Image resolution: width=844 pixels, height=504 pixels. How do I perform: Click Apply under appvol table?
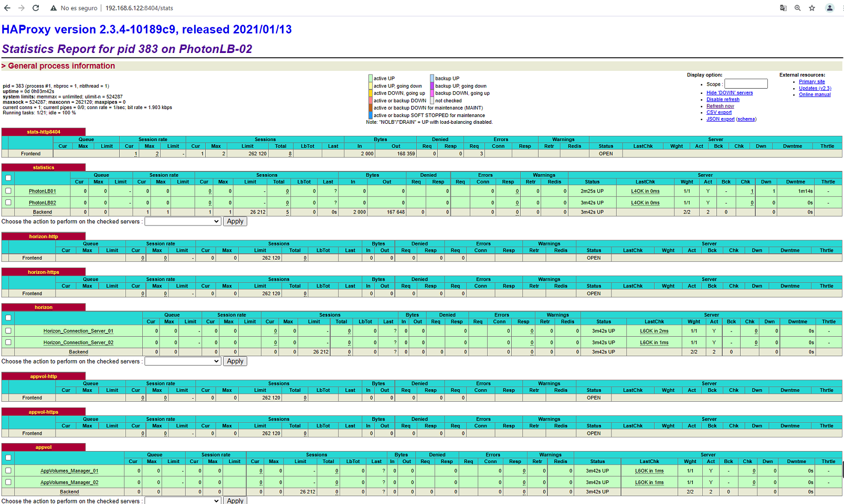pyautogui.click(x=235, y=501)
